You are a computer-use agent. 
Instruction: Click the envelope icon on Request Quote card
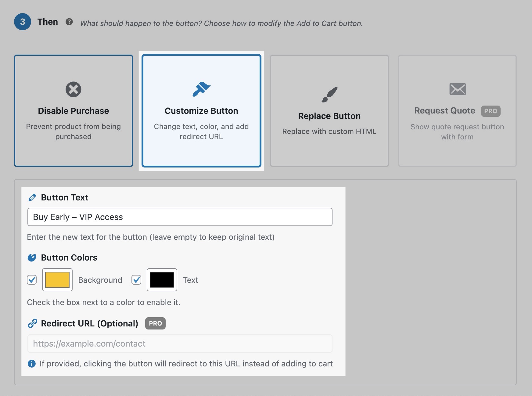[x=457, y=89]
